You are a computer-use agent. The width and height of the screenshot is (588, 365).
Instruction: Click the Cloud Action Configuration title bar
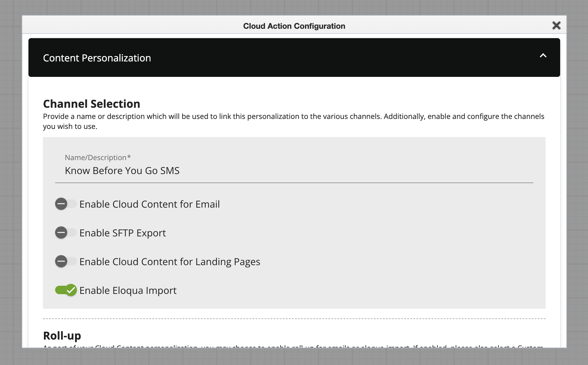[294, 26]
